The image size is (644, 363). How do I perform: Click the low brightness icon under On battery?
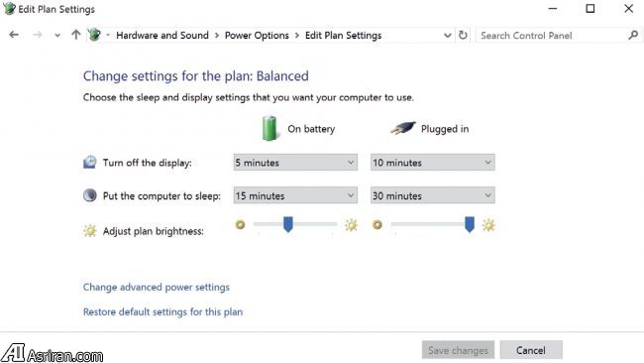tap(241, 225)
